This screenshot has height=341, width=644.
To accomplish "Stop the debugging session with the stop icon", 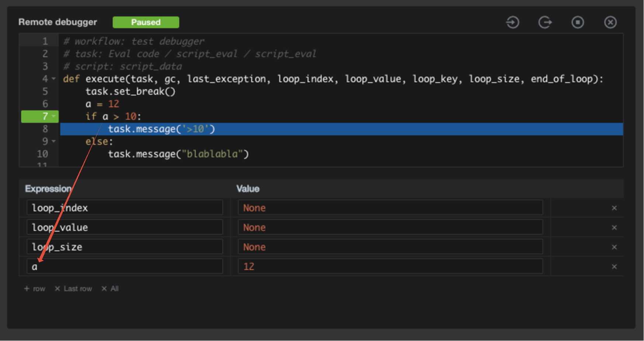I will click(578, 22).
